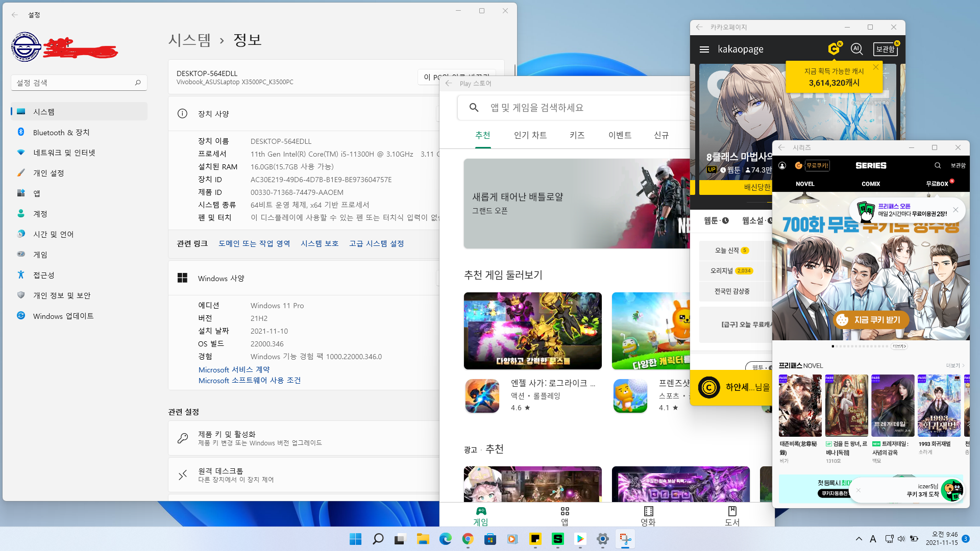Click the Settings window back arrow
980x551 pixels.
[x=15, y=15]
